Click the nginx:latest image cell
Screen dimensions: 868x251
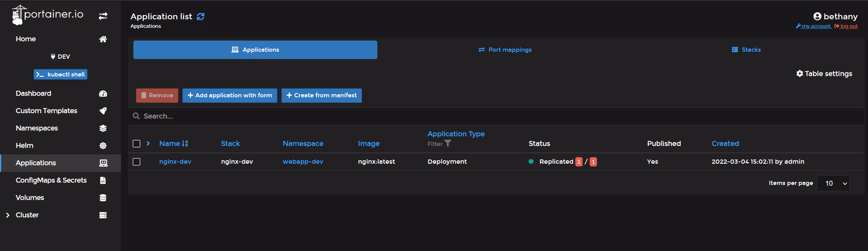coord(377,161)
